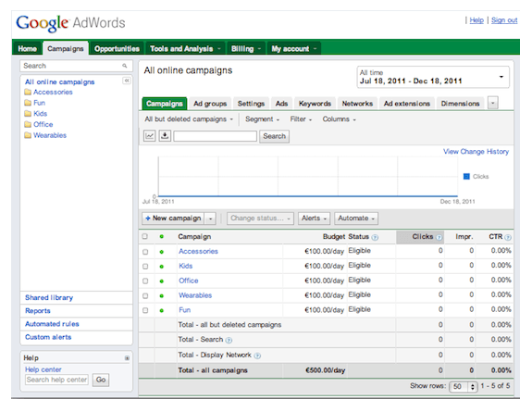532x412 pixels.
Task: Collapse the sidebar with double-arrow icon
Action: point(127,81)
